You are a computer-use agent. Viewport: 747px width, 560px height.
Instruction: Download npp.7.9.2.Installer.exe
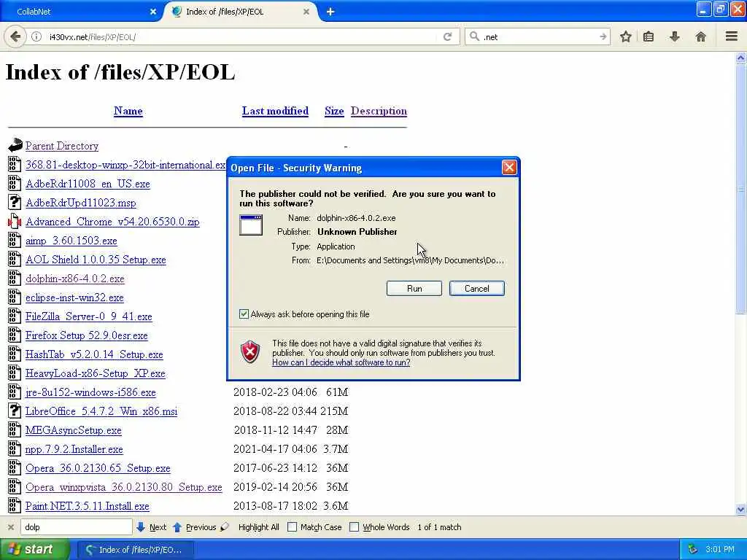click(74, 449)
